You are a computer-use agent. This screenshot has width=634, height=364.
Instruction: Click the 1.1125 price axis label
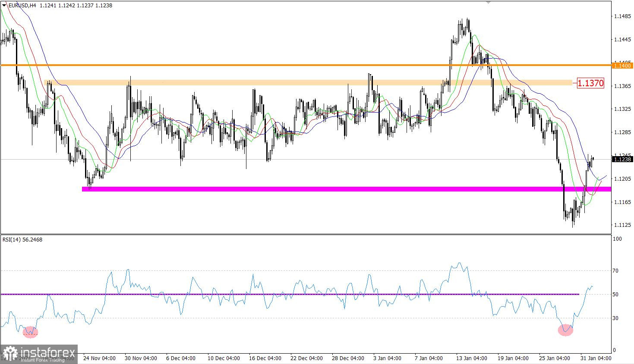(x=622, y=225)
